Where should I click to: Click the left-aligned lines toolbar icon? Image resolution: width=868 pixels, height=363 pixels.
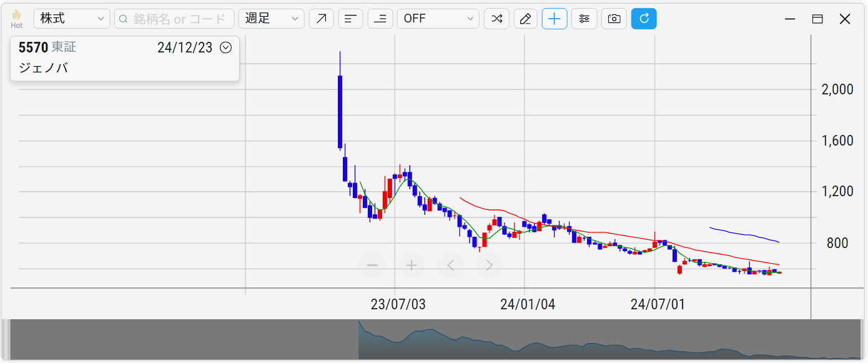(x=351, y=19)
